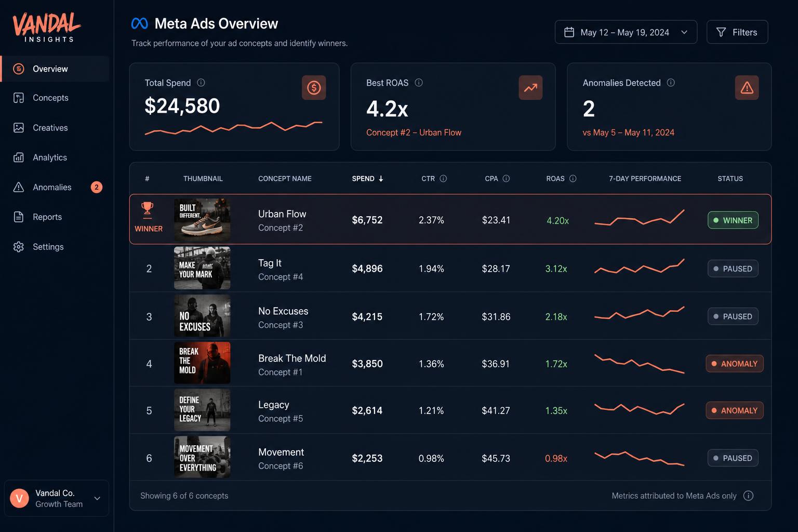Click the WINNER status badge for Urban Flow

[x=733, y=220]
